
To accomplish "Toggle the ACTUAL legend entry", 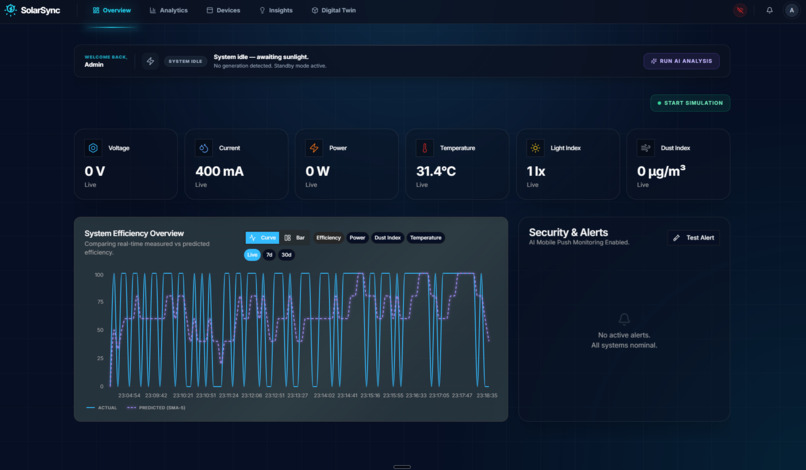I will click(x=102, y=408).
